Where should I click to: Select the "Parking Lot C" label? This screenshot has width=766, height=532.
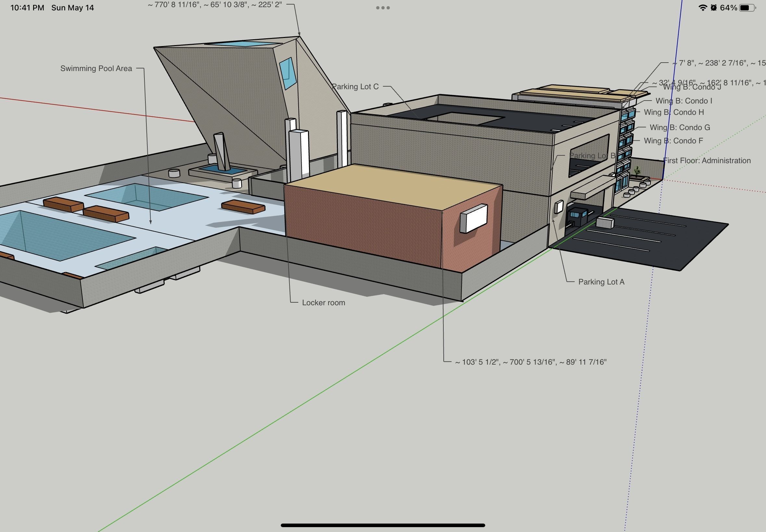(355, 87)
